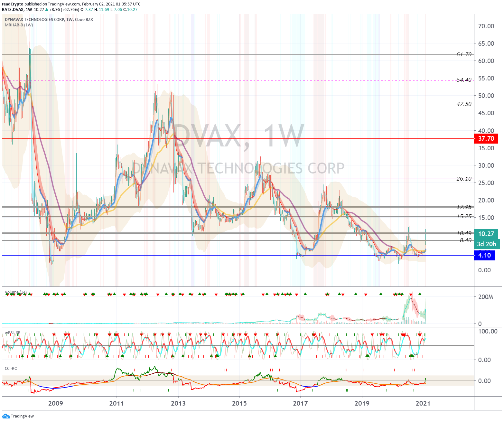Click the BATS:DVAX, 1W symbol text
504x422 pixels.
[x=17, y=9]
